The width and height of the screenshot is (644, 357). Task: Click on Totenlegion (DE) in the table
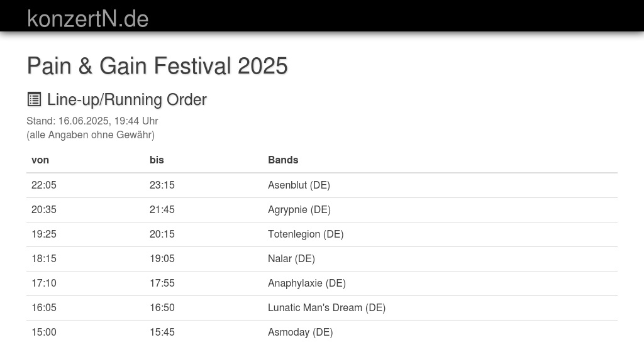tap(306, 234)
